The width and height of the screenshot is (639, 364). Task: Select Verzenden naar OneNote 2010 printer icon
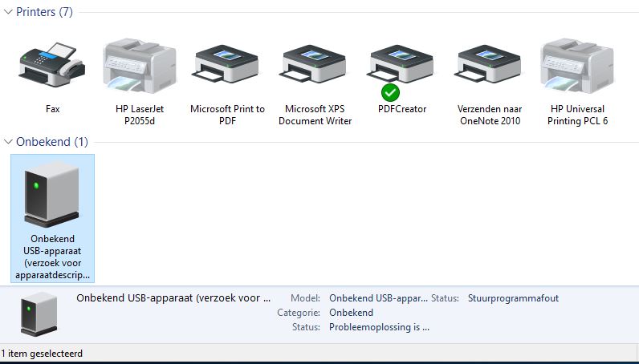[489, 63]
